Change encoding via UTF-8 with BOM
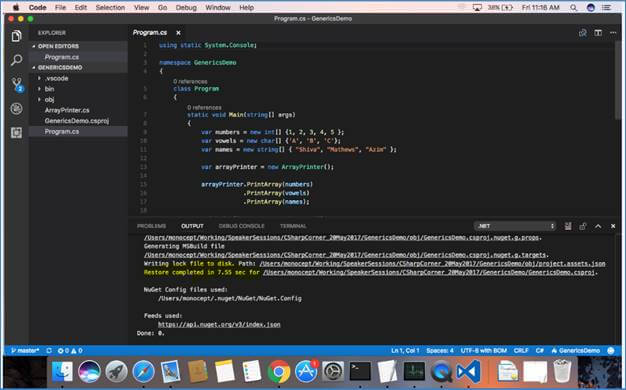626x390 pixels. point(483,350)
